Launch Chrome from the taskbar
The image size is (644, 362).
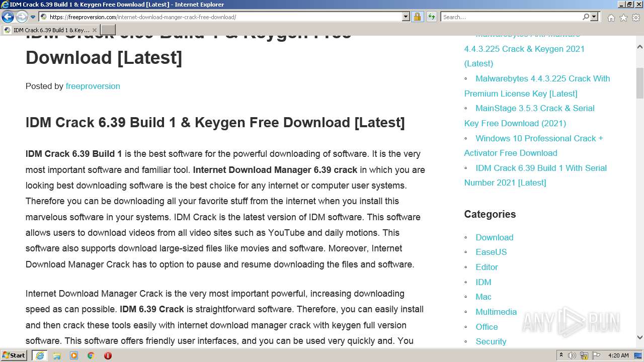(91, 355)
